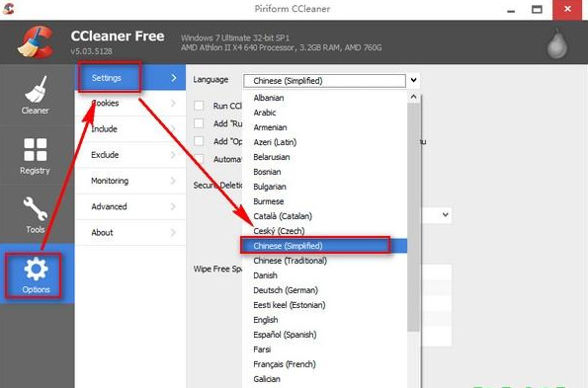Click the small CCleaner title bar icon
The height and width of the screenshot is (388, 588).
(8, 8)
